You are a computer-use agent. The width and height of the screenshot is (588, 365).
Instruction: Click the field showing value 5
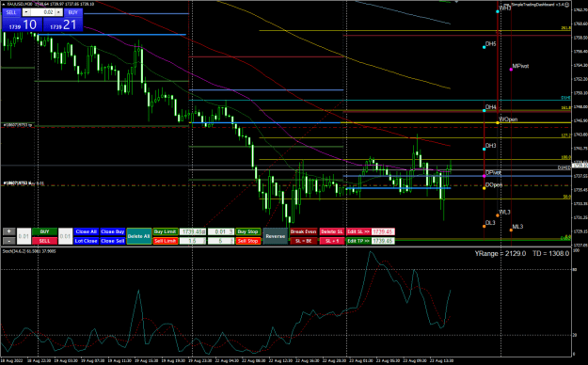[x=221, y=241]
